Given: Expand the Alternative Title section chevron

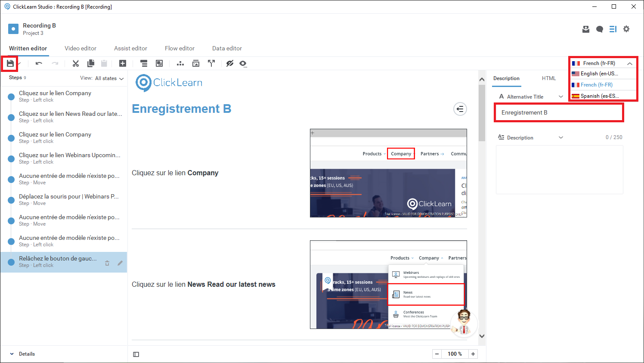Looking at the screenshot, I should pyautogui.click(x=560, y=97).
